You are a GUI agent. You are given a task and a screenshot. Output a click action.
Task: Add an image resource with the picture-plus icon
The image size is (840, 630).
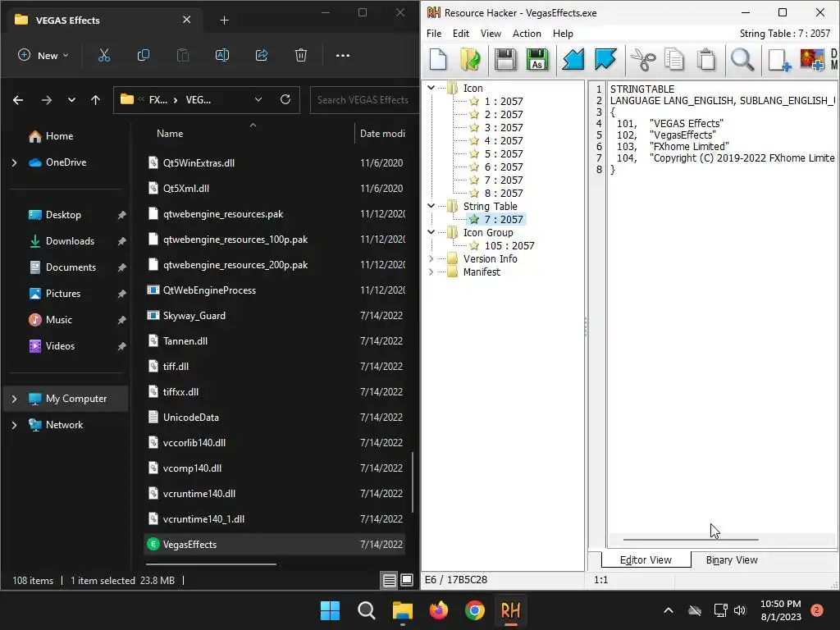(x=812, y=59)
